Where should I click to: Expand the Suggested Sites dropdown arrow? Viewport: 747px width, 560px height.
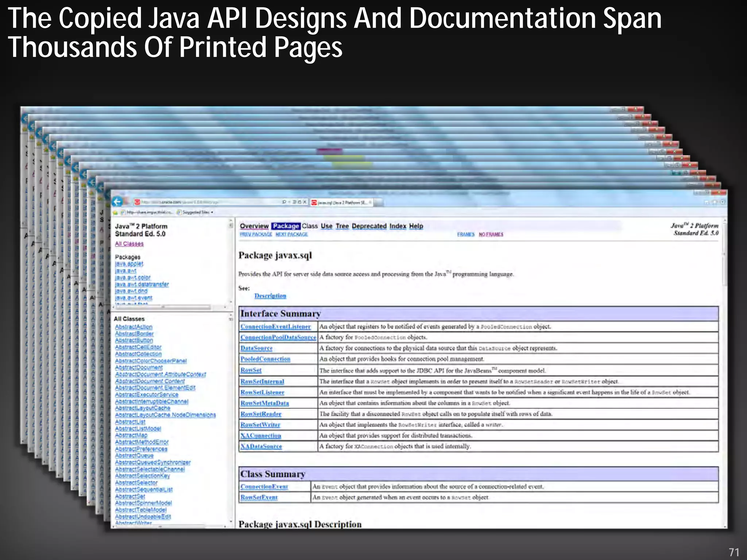pyautogui.click(x=212, y=212)
